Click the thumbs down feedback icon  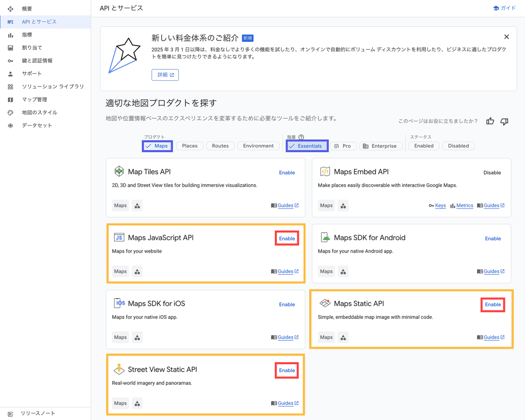504,121
